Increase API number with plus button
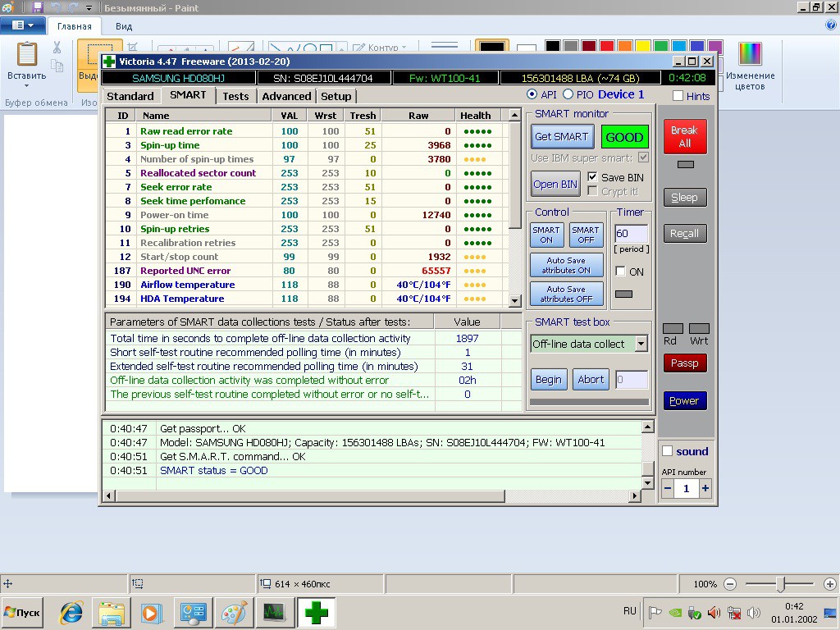This screenshot has width=840, height=630. pos(705,488)
